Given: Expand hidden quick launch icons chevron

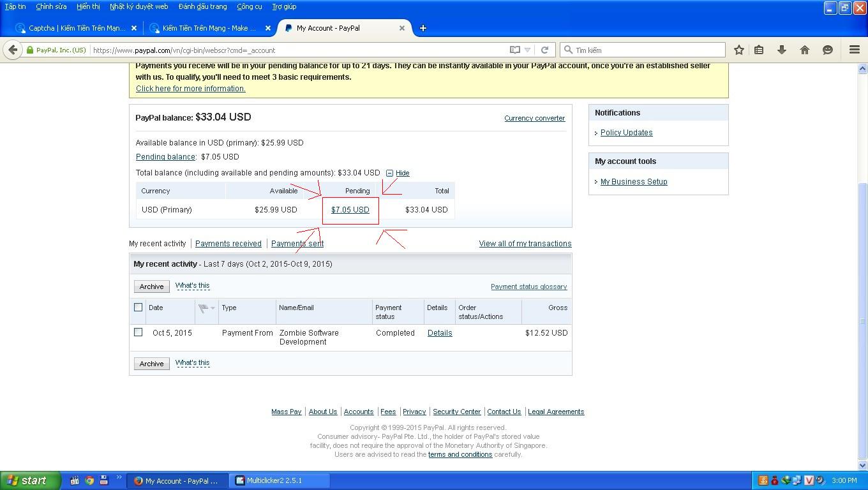Looking at the screenshot, I should 119,477.
